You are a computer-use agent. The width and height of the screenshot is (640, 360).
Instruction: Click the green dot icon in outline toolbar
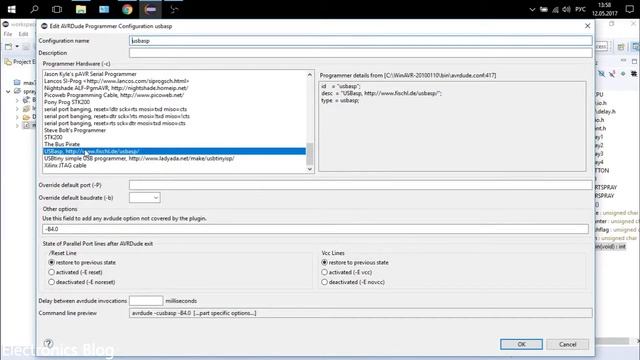623,74
